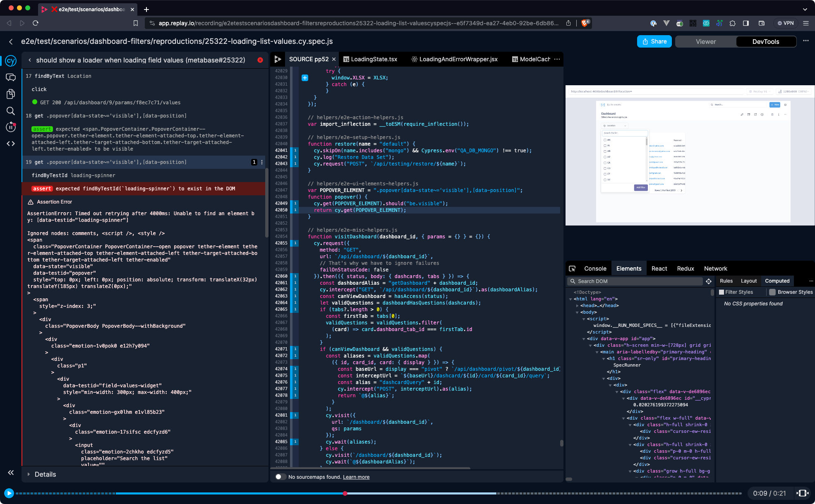
Task: Focus the Search DOM input field
Action: (637, 281)
